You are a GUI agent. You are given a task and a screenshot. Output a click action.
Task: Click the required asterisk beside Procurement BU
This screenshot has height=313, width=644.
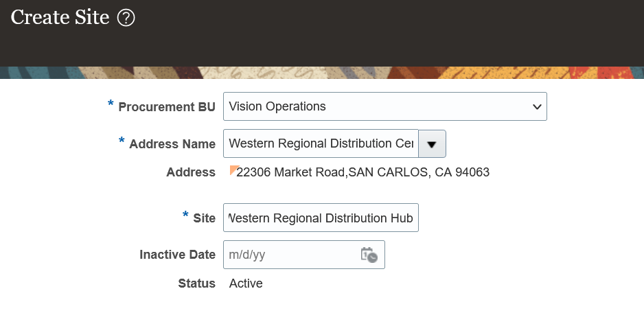point(111,104)
